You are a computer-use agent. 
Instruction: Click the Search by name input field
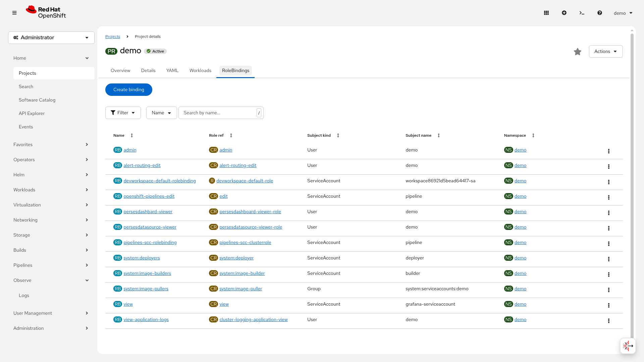pyautogui.click(x=218, y=113)
